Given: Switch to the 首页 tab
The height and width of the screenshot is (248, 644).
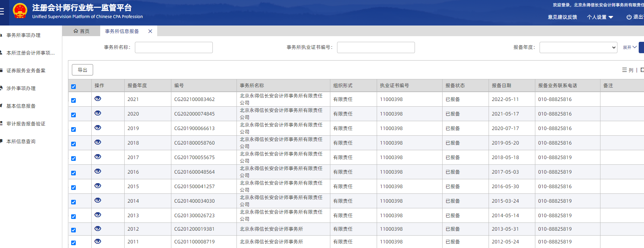Looking at the screenshot, I should pyautogui.click(x=81, y=31).
